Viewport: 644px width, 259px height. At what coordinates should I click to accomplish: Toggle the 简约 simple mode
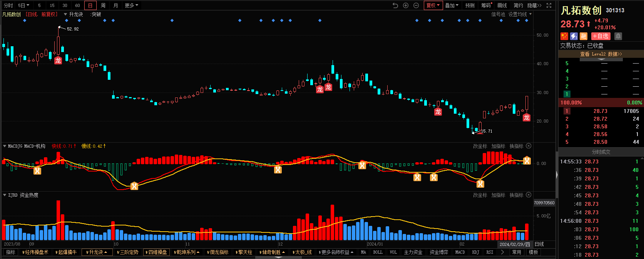click(518, 5)
